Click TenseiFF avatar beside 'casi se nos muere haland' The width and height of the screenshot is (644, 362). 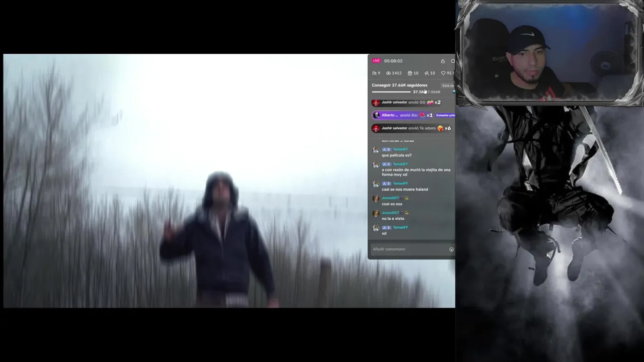[x=376, y=184]
